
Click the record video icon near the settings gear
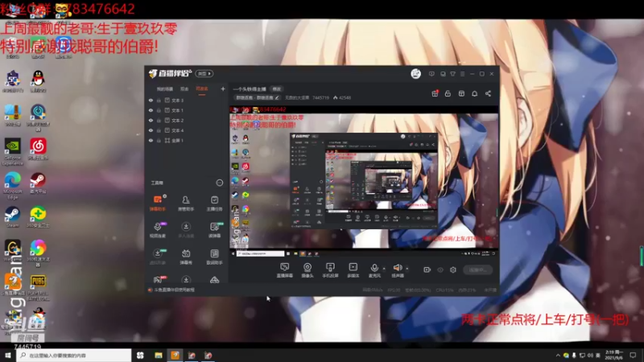click(x=427, y=269)
